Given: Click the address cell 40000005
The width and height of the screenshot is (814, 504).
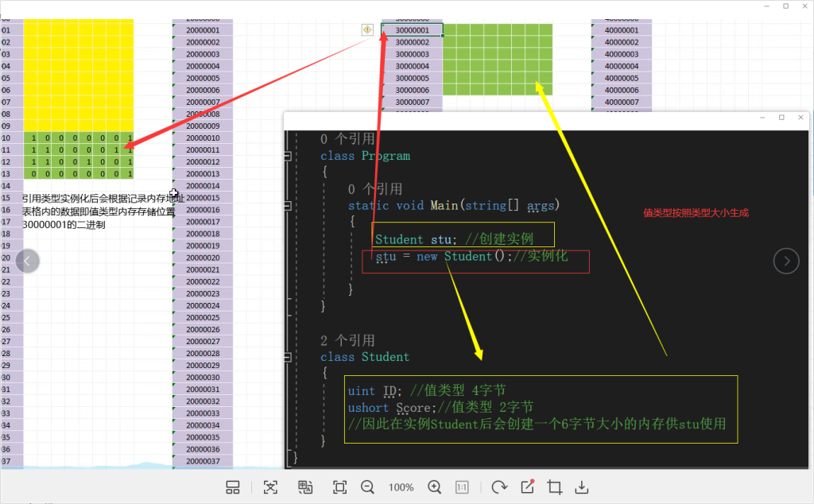Looking at the screenshot, I should (622, 78).
